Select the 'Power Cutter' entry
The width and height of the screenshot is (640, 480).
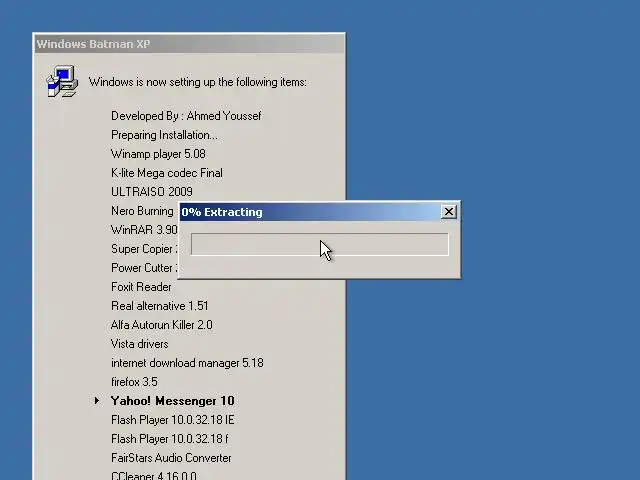(144, 268)
